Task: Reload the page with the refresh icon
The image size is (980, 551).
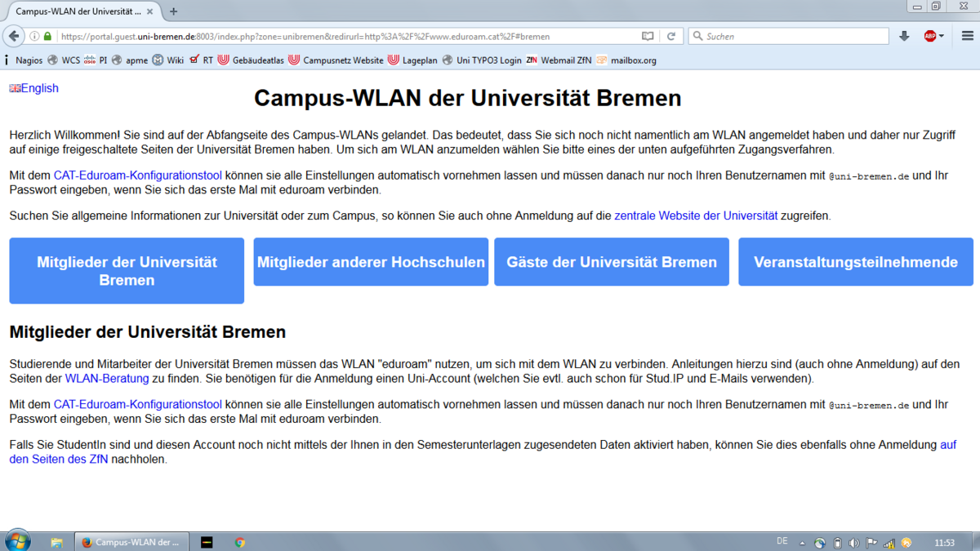Action: coord(671,36)
